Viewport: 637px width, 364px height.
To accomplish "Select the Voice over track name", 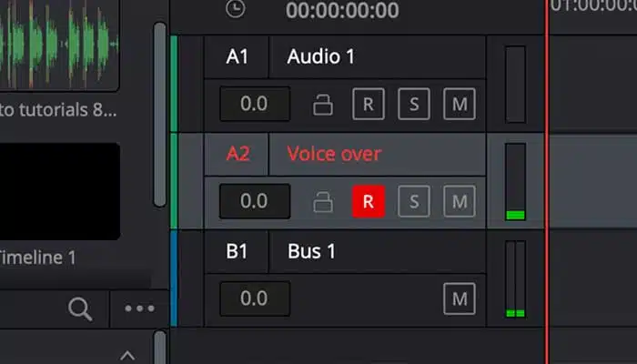I will [334, 154].
